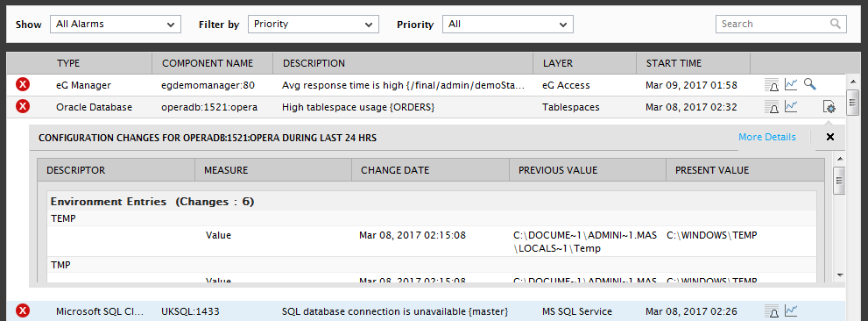This screenshot has height=321, width=868.
Task: Click the critical alarm icon for Microsoft SQL row
Action: tap(23, 311)
